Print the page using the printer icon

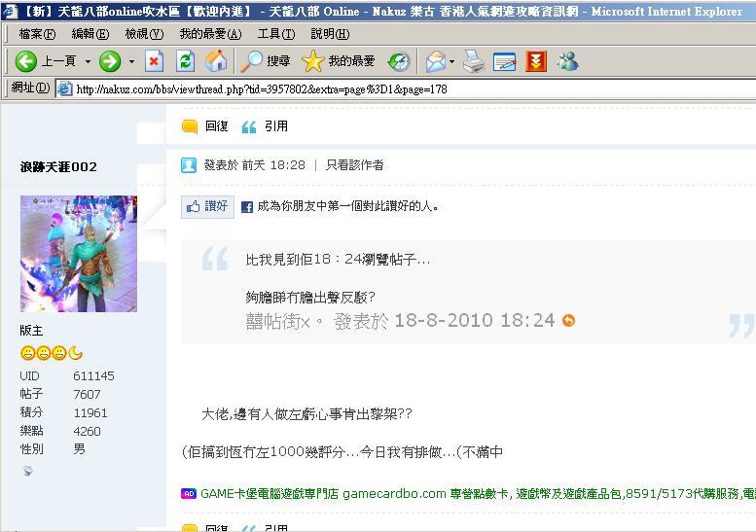tap(474, 61)
